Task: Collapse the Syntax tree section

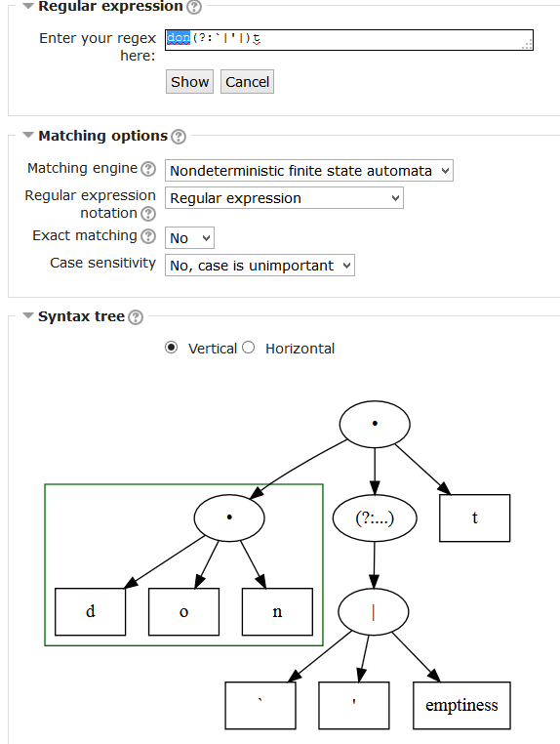Action: click(x=28, y=315)
